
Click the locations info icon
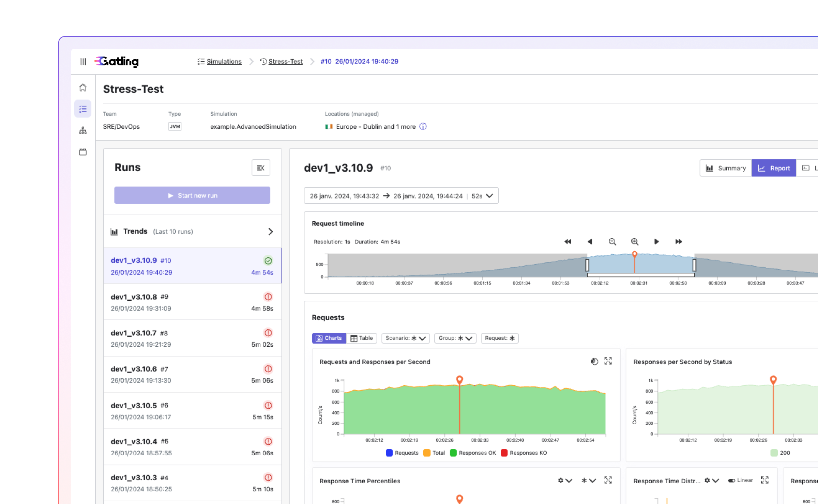click(423, 126)
